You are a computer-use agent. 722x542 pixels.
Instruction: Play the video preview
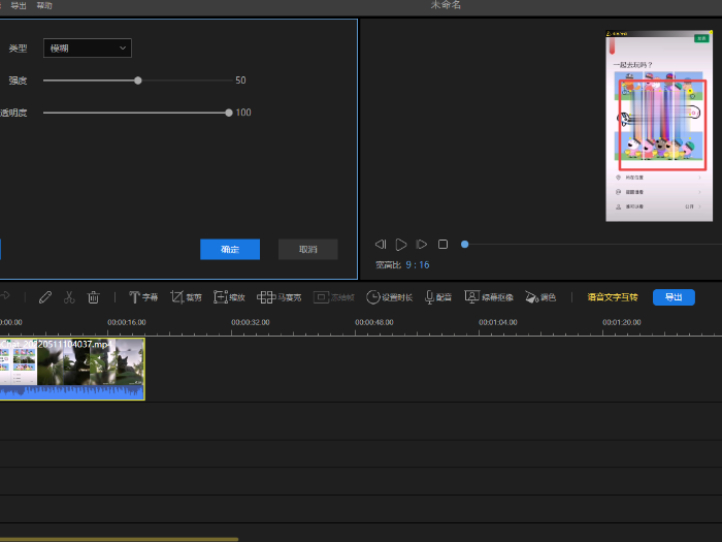point(401,245)
